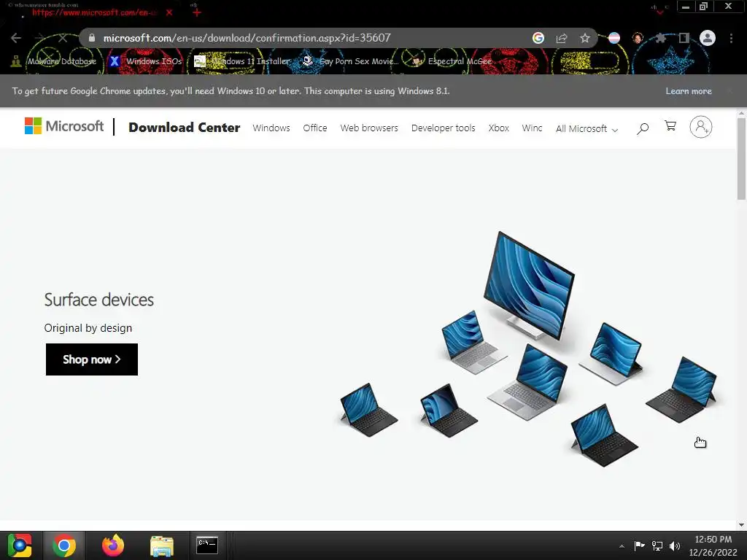
Task: View site info via the lock icon
Action: pyautogui.click(x=92, y=38)
